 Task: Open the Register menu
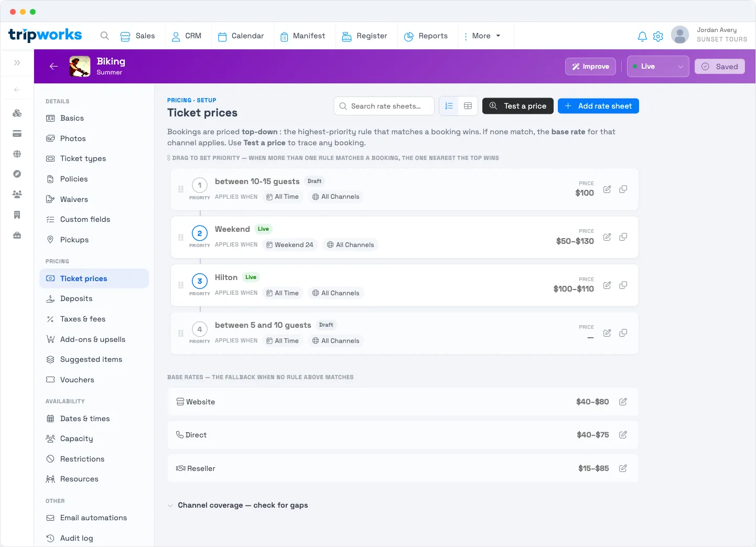364,36
